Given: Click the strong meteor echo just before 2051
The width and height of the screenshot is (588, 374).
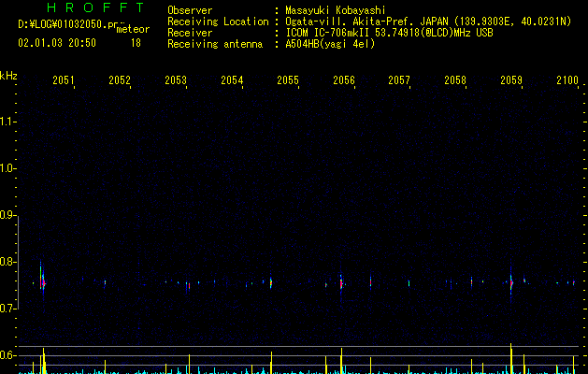Looking at the screenshot, I should 42,280.
